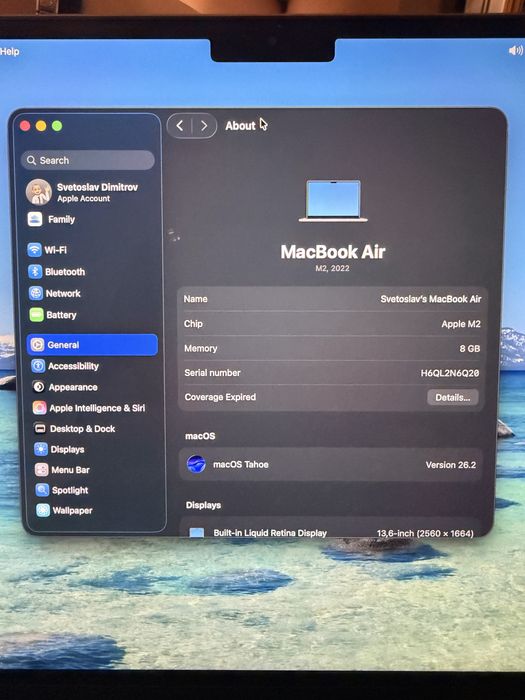Viewport: 525px width, 700px height.
Task: Click the Search field in sidebar
Action: coord(88,160)
